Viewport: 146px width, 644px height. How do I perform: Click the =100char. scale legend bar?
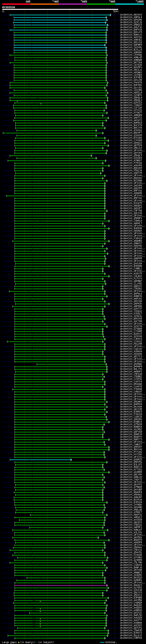coord(102,642)
